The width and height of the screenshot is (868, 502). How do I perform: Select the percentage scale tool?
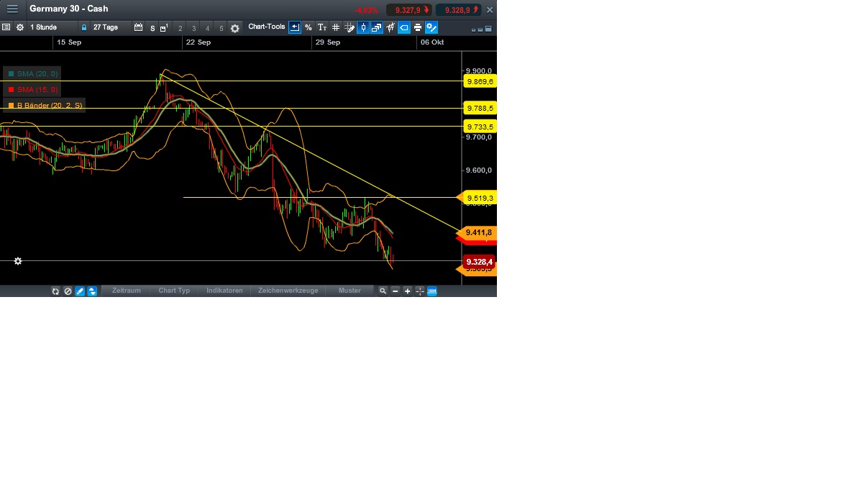tap(308, 27)
